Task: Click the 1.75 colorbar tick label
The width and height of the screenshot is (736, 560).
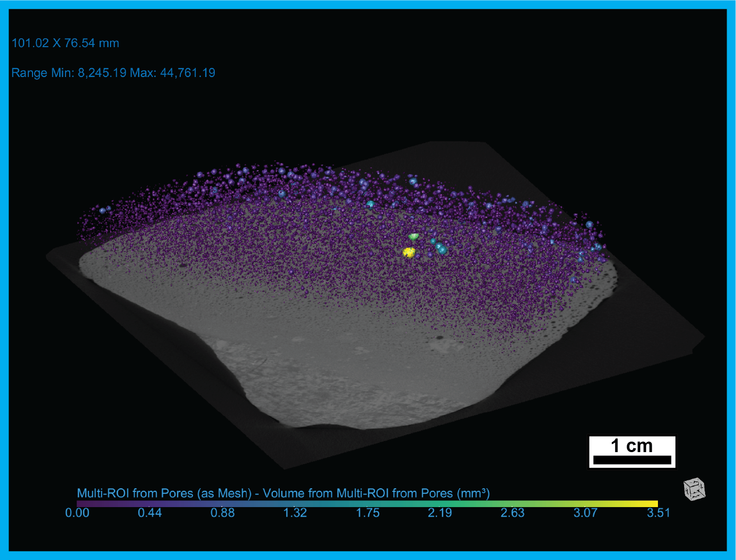Action: click(x=368, y=513)
